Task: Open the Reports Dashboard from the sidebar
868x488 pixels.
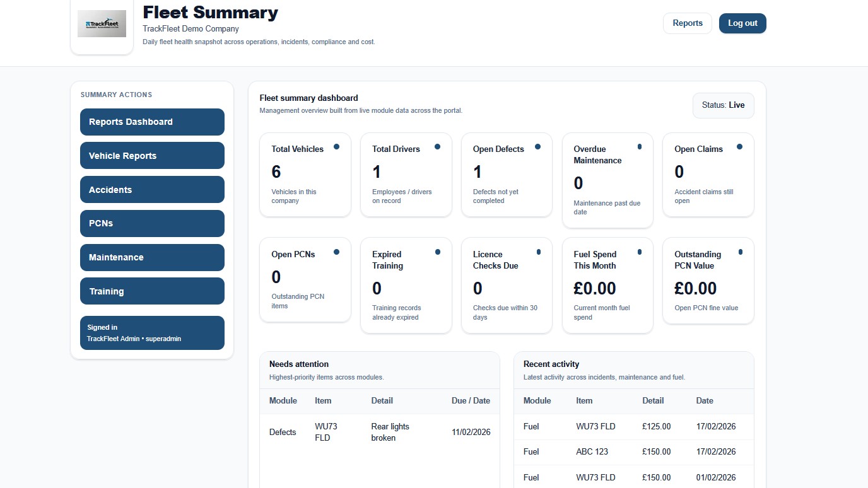Action: [x=151, y=122]
